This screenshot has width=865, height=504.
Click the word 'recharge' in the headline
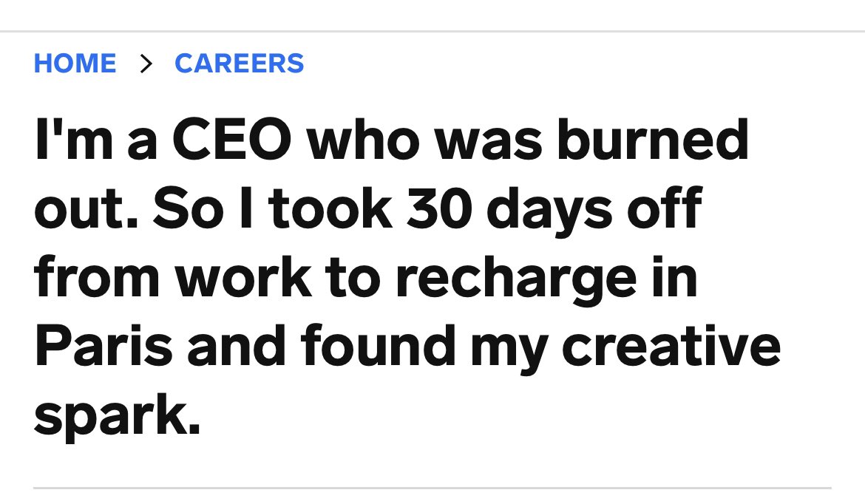click(516, 279)
